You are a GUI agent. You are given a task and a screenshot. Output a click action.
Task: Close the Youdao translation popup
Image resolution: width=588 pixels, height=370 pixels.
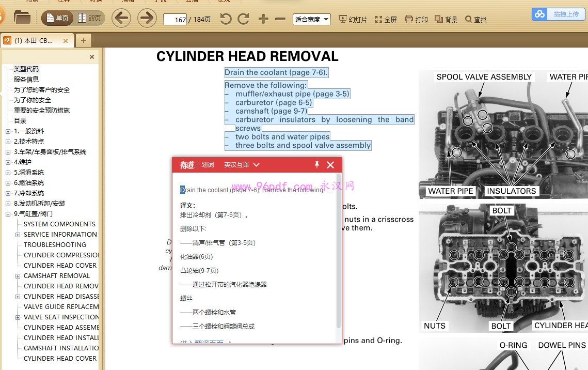[x=330, y=165]
